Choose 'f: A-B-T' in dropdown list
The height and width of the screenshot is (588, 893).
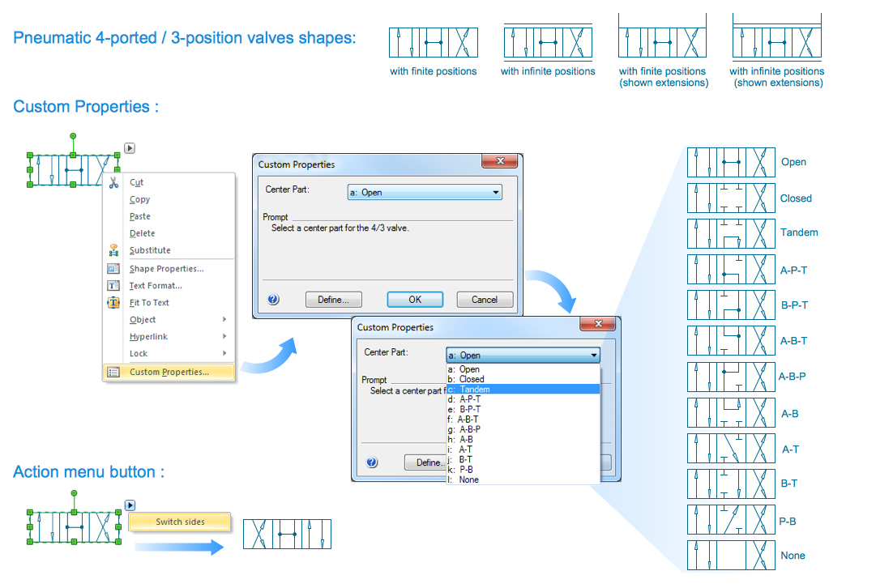523,420
